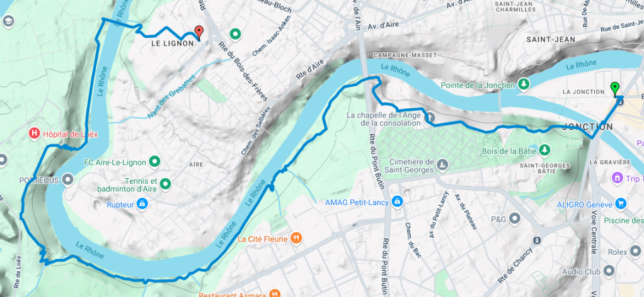The image size is (644, 297).
Task: Select the Tennis et badminton d'Aïre marker
Action: pyautogui.click(x=166, y=184)
